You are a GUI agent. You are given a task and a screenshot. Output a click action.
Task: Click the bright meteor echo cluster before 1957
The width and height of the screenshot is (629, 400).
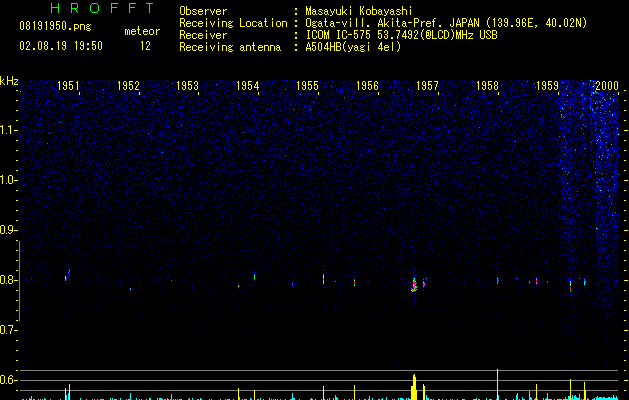[x=414, y=284]
